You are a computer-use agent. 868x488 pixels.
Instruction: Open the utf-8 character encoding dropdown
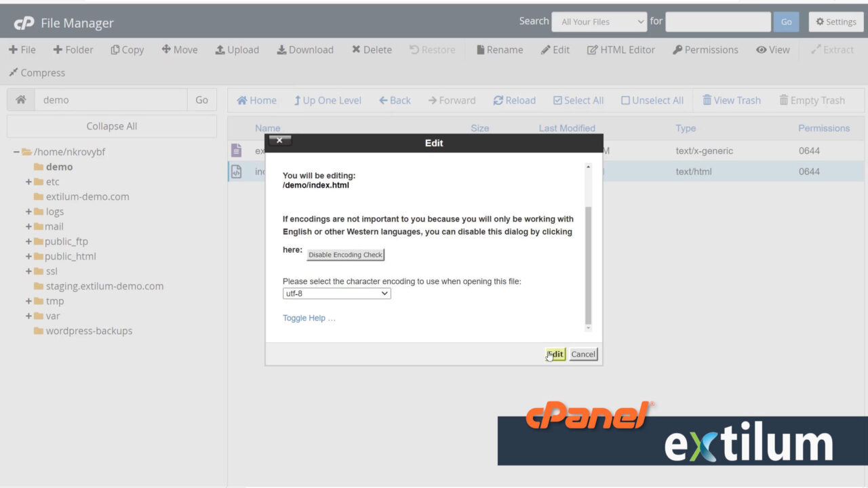click(336, 293)
